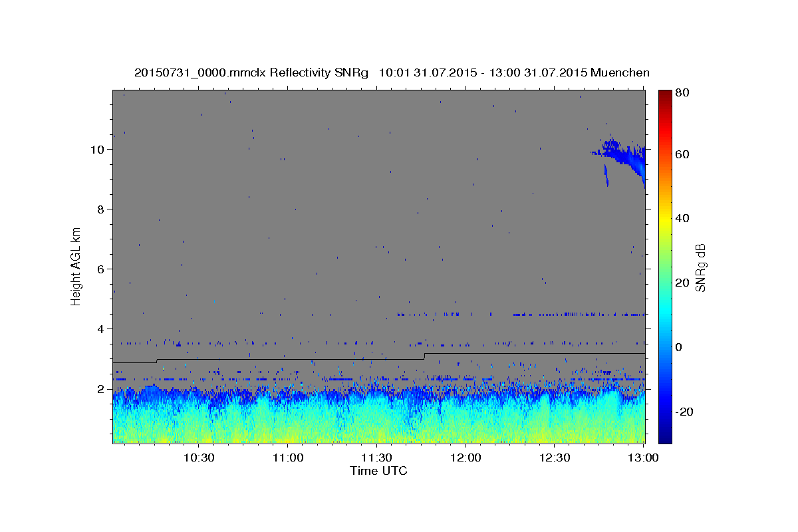Click the plot title mentioning Muenchen
Viewport: 798px width, 532px height.
pos(392,72)
